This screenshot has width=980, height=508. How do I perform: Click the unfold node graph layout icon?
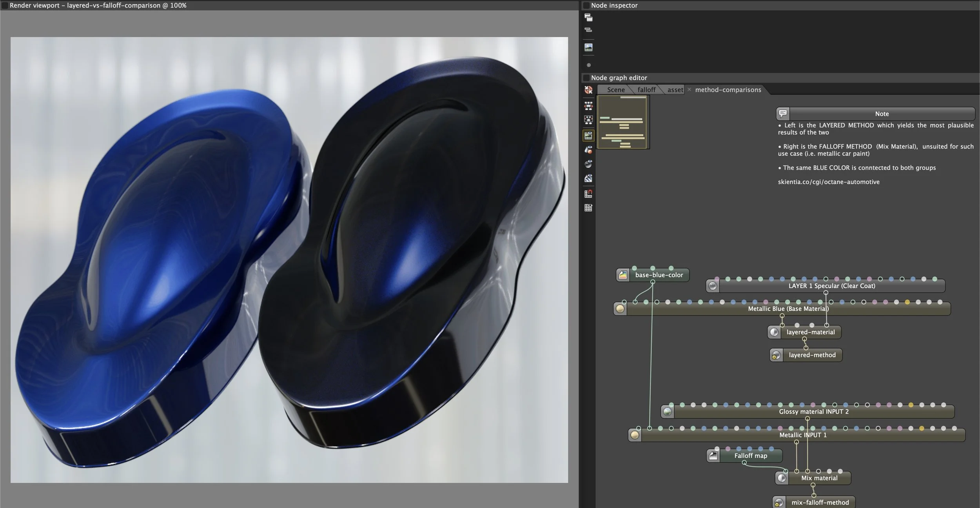[x=588, y=106]
